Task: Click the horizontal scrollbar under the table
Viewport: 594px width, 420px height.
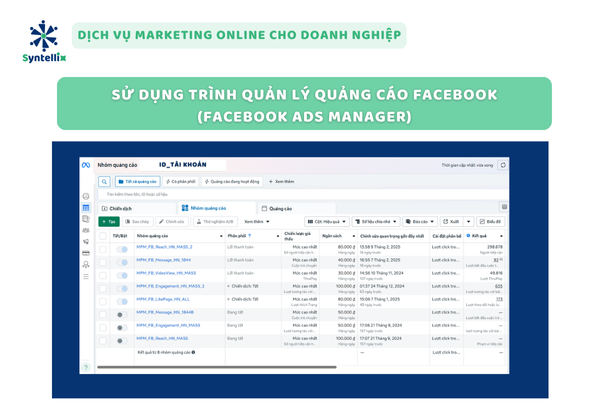Action: pos(217,367)
